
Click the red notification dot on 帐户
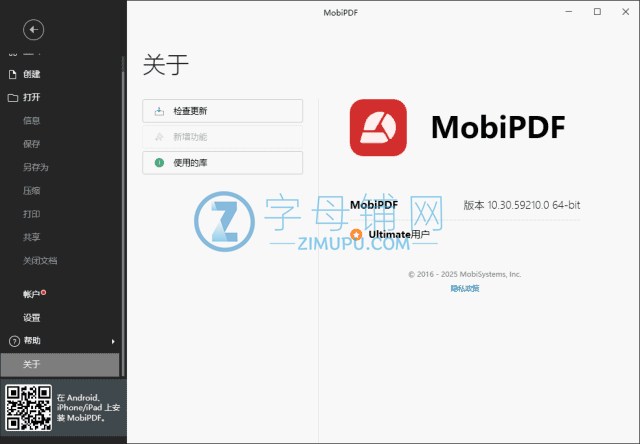(44, 292)
